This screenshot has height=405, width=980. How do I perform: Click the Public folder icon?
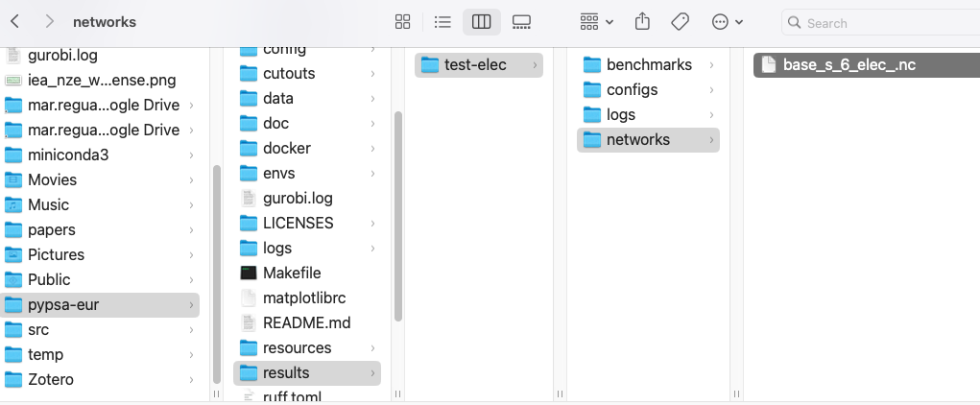(x=13, y=280)
